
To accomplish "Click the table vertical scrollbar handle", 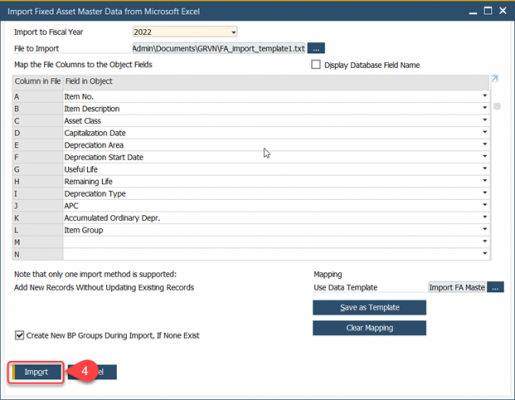I will click(x=497, y=106).
